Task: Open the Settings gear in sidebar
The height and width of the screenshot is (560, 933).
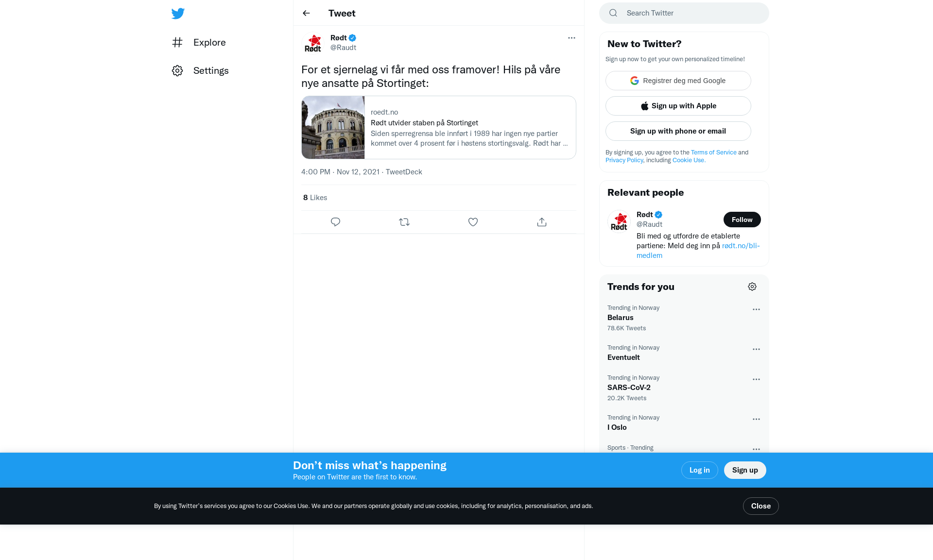Action: tap(177, 70)
